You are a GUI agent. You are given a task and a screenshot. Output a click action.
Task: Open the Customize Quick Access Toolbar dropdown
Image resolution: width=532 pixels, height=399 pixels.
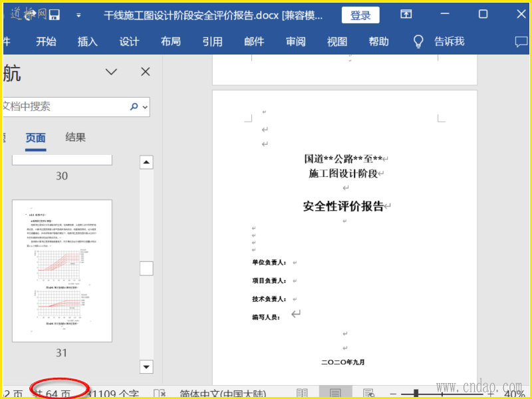[x=78, y=15]
